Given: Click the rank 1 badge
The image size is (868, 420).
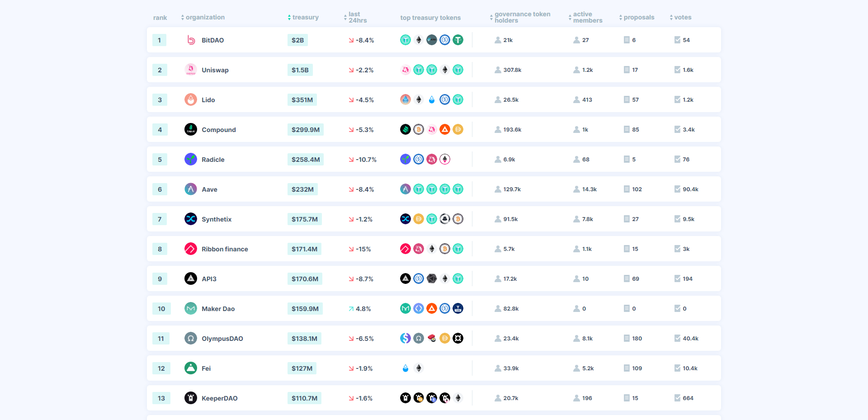Looking at the screenshot, I should pos(159,40).
